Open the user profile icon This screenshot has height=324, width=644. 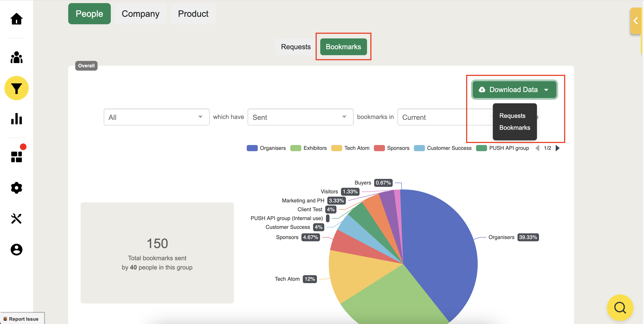tap(17, 249)
